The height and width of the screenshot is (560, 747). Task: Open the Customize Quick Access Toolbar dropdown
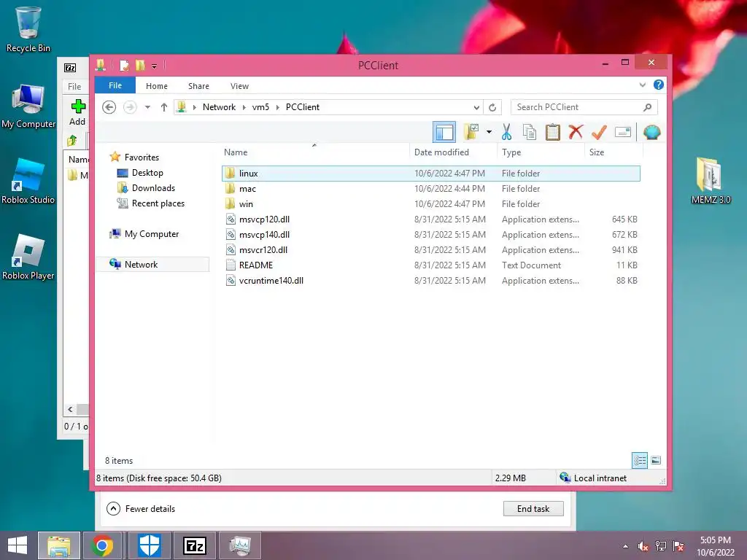point(155,66)
